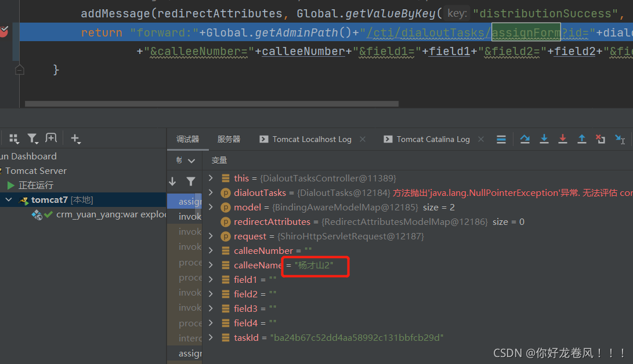This screenshot has height=364, width=633.
Task: Click the Step Into debugger icon
Action: [x=544, y=139]
